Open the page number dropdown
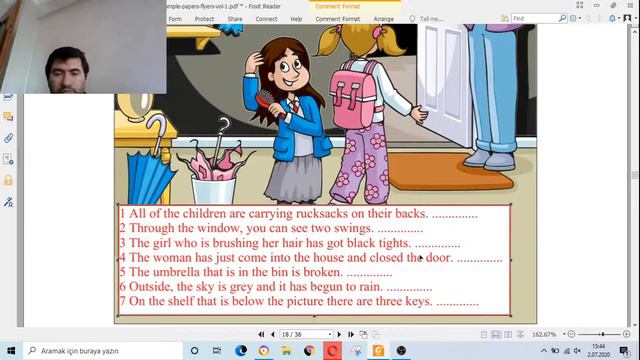 tap(330, 334)
